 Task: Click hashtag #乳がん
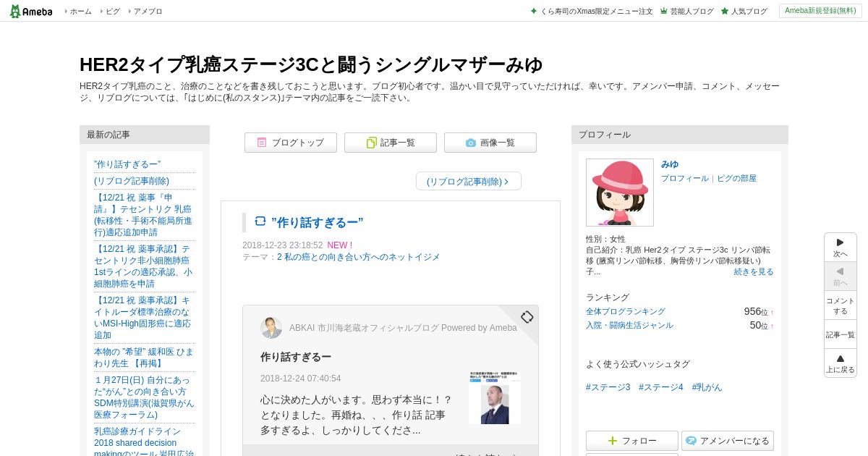point(707,387)
